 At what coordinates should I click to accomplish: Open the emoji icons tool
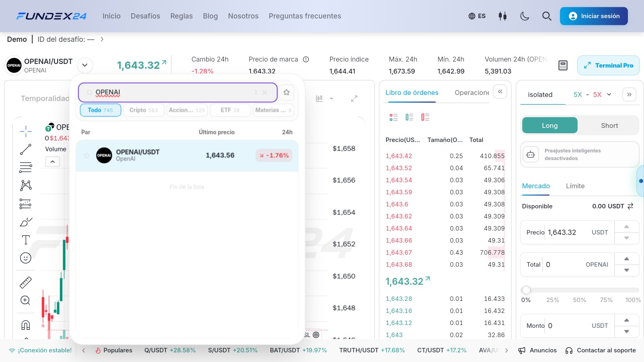pos(26,258)
